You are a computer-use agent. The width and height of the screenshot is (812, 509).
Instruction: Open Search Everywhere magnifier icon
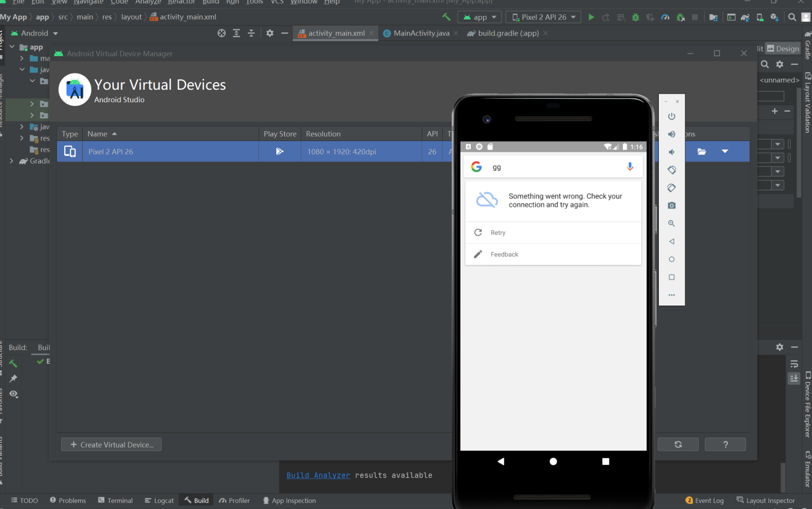pos(792,17)
